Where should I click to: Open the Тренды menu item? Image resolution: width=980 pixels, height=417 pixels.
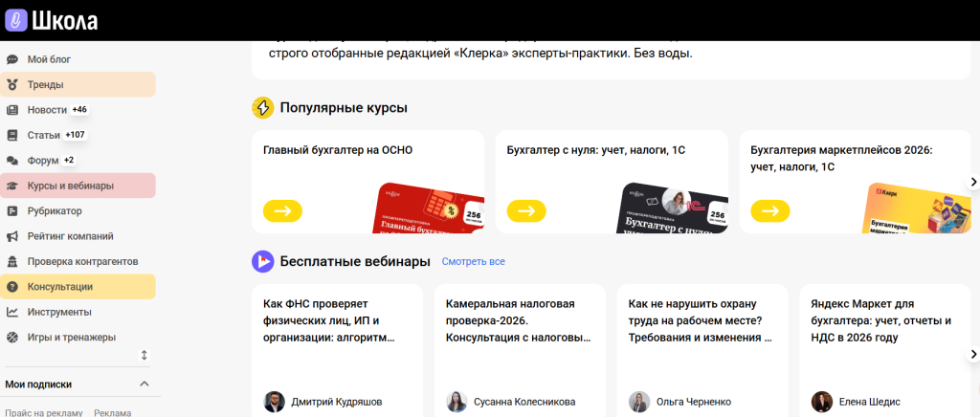(78, 85)
